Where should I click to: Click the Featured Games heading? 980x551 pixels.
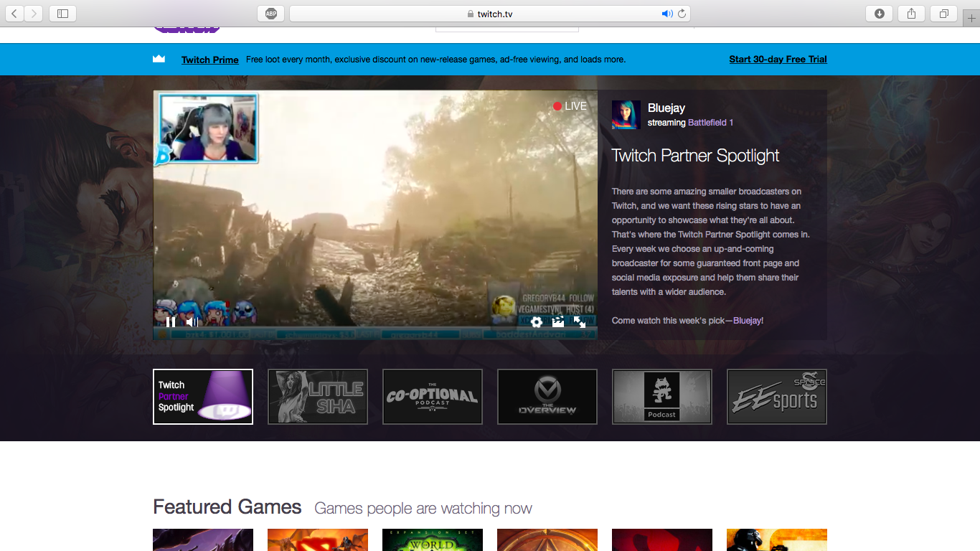click(x=227, y=507)
